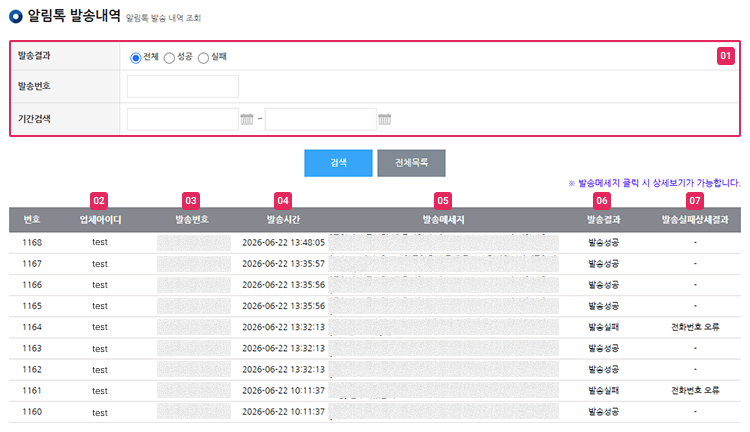The width and height of the screenshot is (750, 432).
Task: Click the start date field in 기간검색
Action: click(183, 119)
